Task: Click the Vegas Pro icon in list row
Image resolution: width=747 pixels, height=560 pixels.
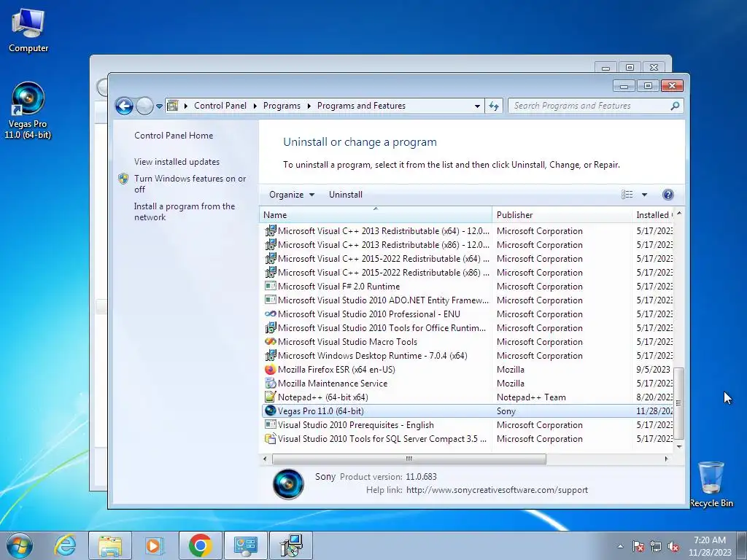Action: tap(270, 411)
